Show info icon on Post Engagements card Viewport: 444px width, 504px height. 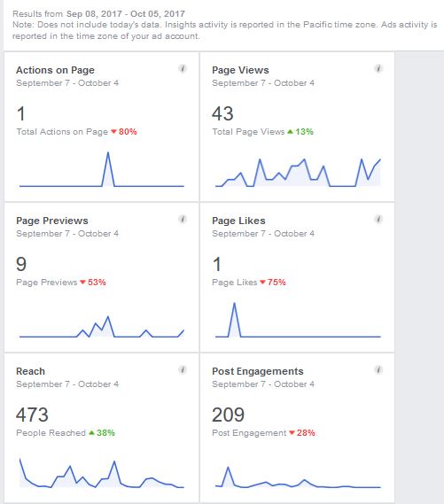(378, 370)
